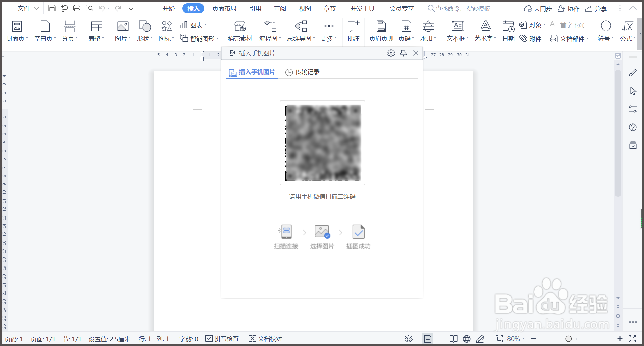The width and height of the screenshot is (644, 346).
Task: Click the Print icon in quick access toolbar
Action: coord(77,8)
